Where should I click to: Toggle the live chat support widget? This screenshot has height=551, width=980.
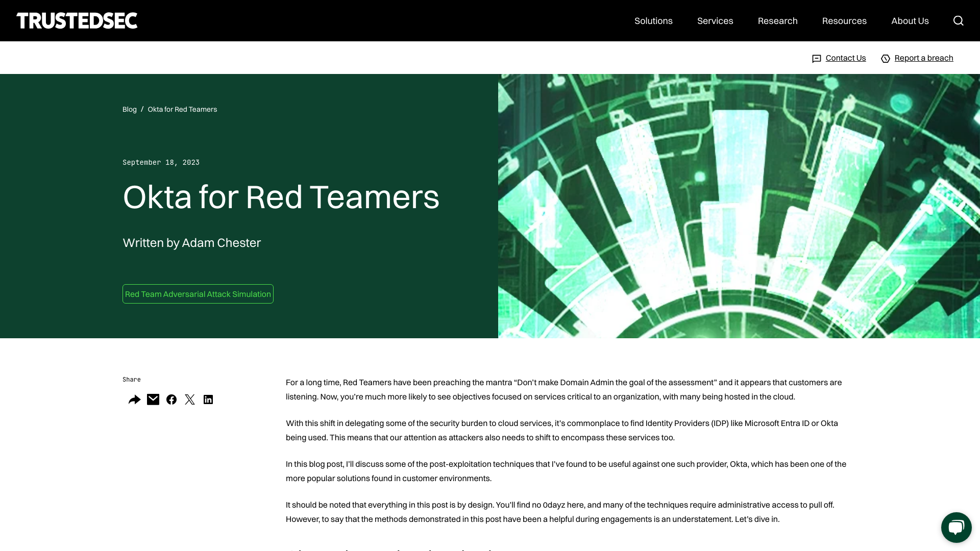click(957, 527)
